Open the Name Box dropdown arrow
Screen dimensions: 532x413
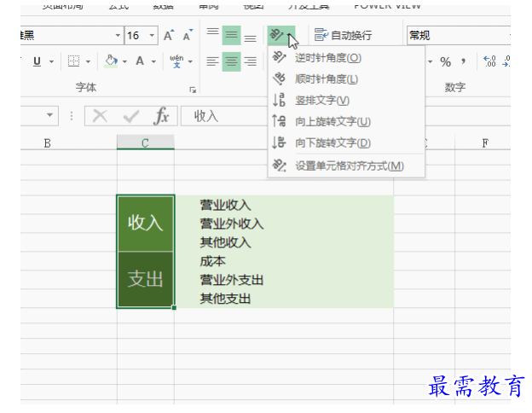click(x=49, y=115)
